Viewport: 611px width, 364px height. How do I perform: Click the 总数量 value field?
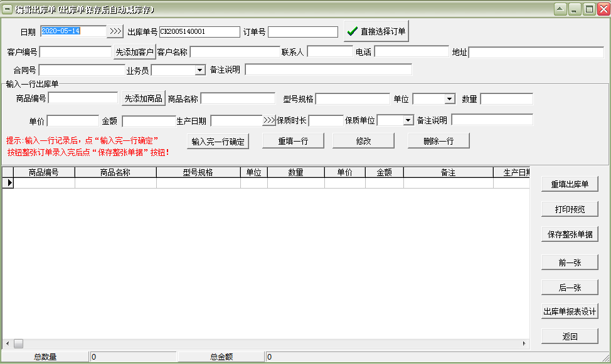pyautogui.click(x=133, y=356)
